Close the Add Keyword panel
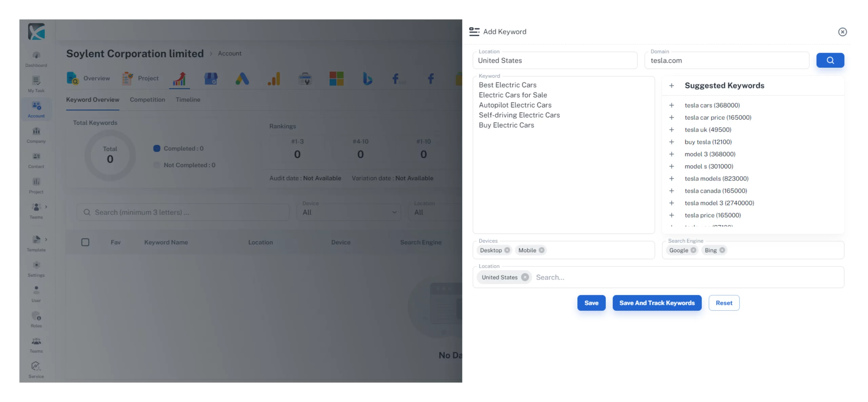 click(843, 32)
